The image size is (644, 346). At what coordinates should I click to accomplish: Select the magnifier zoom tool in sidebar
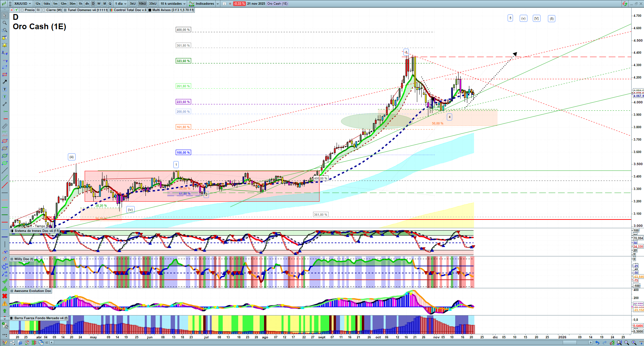click(x=5, y=23)
